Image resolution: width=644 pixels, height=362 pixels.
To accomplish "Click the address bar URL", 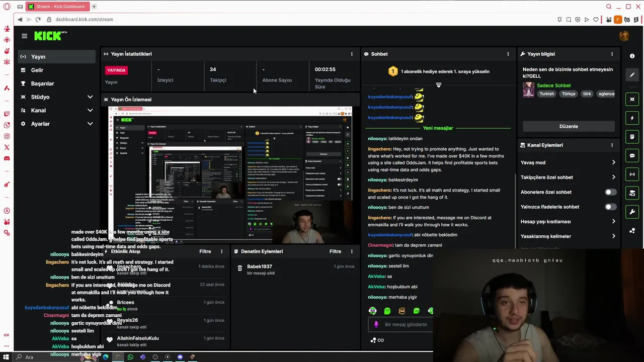I will [84, 20].
